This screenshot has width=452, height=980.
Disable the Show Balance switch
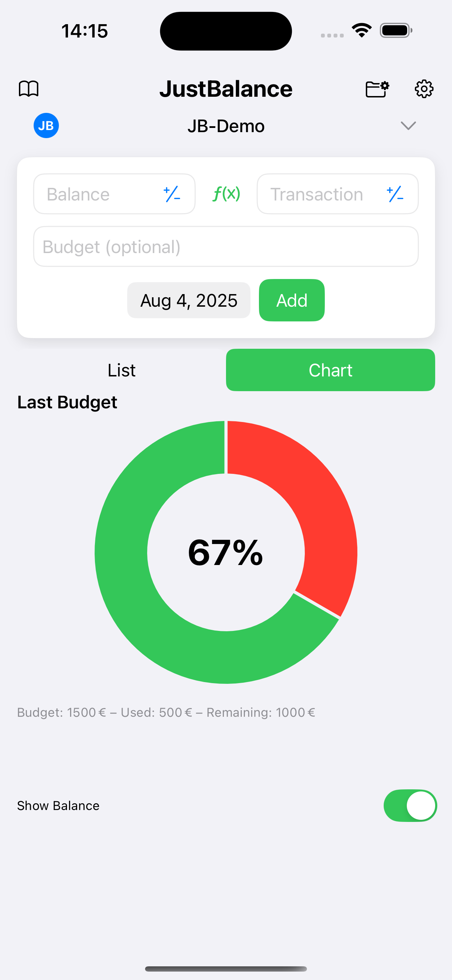pyautogui.click(x=410, y=805)
